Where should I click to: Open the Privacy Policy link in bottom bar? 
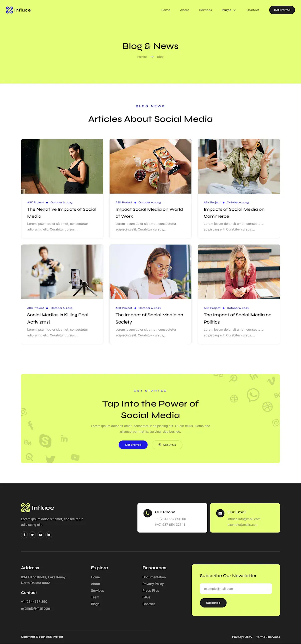tap(242, 637)
